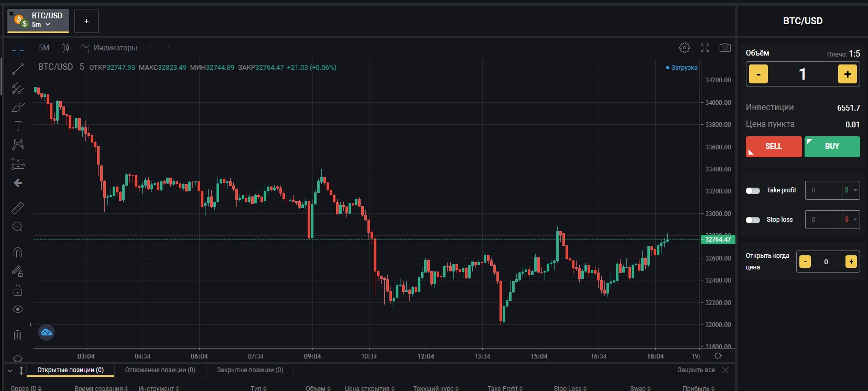The height and width of the screenshot is (391, 868).
Task: Click the Плечо: 1:5 leverage text
Action: point(843,54)
